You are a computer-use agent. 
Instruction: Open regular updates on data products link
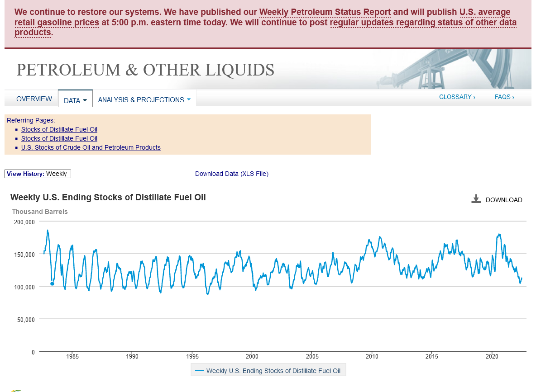point(423,22)
